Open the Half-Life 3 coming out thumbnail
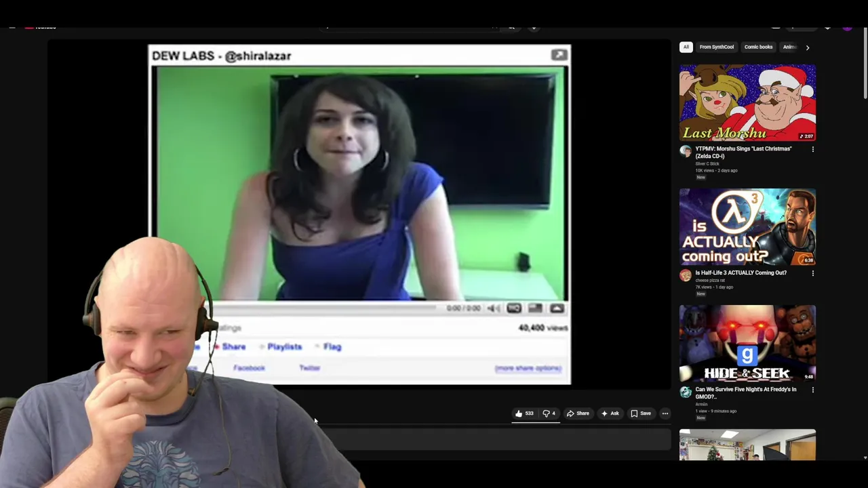 coord(747,226)
